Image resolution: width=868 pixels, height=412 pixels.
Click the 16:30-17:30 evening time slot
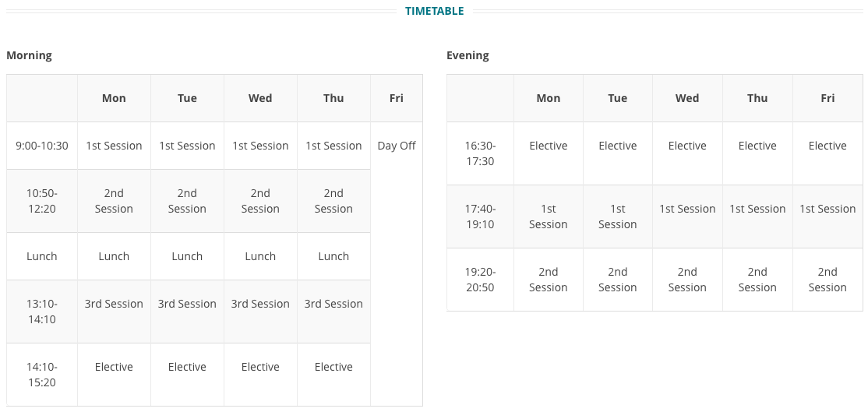[481, 153]
